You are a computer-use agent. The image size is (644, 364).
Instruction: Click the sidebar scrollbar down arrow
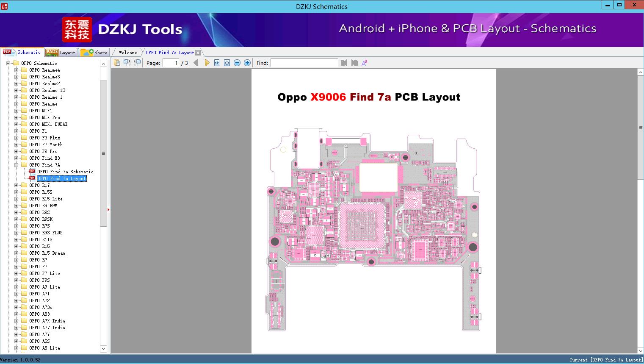coord(103,348)
